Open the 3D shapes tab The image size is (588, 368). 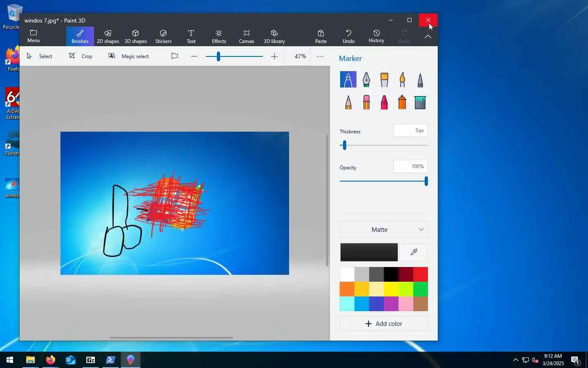tap(136, 36)
